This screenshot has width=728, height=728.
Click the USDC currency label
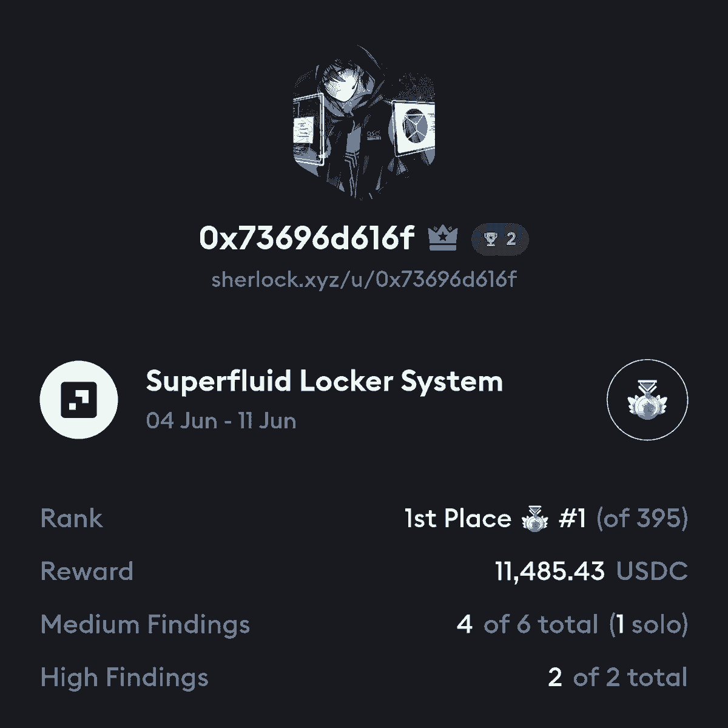point(652,571)
